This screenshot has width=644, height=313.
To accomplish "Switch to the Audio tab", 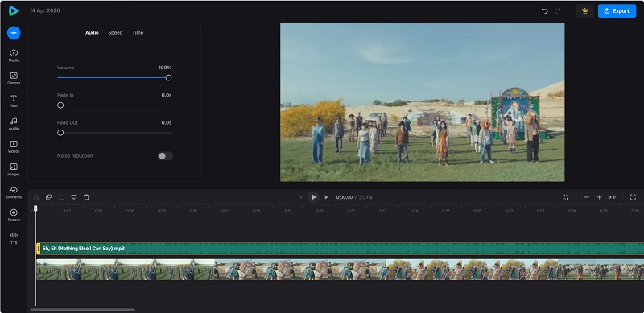I will pos(92,33).
